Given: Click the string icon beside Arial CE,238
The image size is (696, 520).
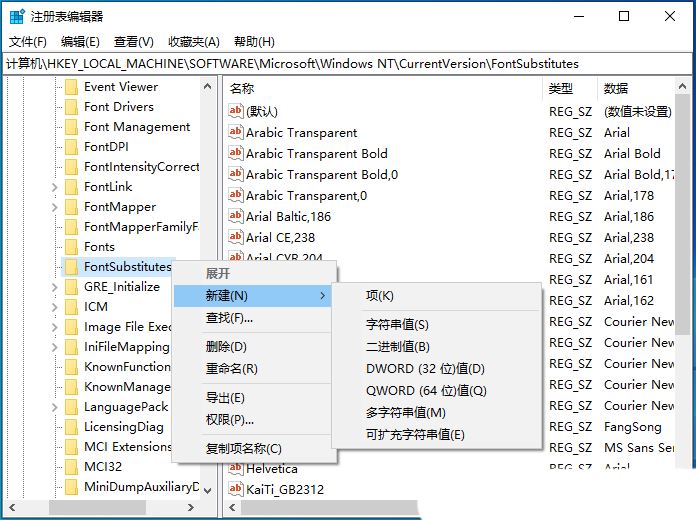Looking at the screenshot, I should (x=236, y=237).
